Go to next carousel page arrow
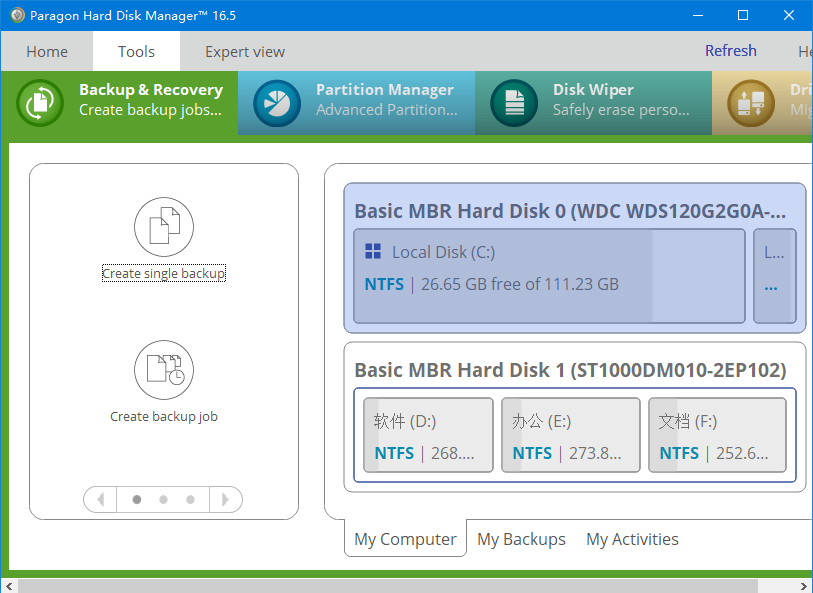 (x=226, y=500)
